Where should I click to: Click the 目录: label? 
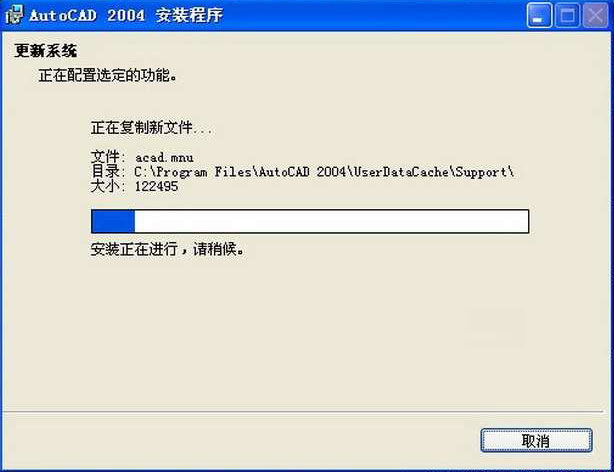108,172
